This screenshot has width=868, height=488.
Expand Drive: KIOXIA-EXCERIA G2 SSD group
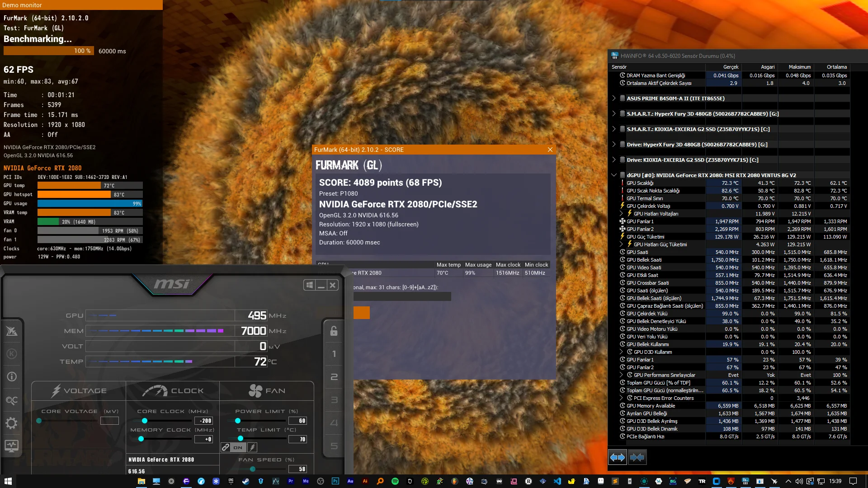tap(613, 160)
